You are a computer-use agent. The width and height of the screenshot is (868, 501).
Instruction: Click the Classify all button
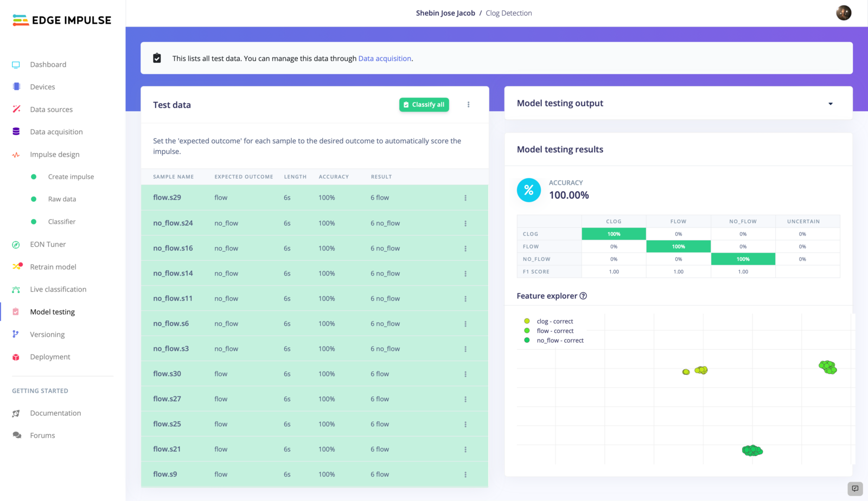point(424,105)
